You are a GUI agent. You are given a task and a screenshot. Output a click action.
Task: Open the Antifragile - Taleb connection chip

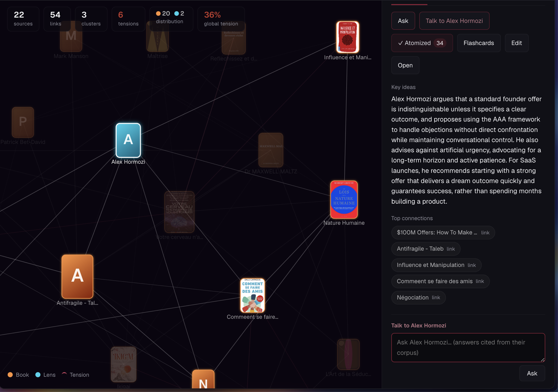click(x=426, y=249)
